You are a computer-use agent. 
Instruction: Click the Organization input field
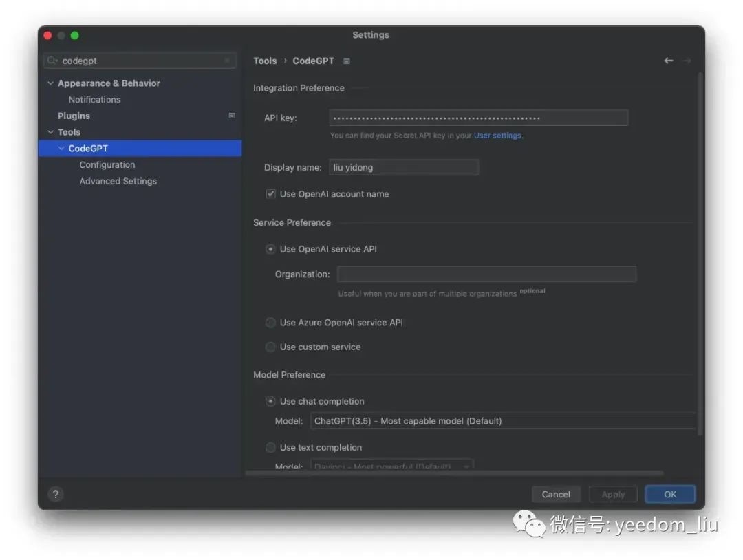[486, 274]
